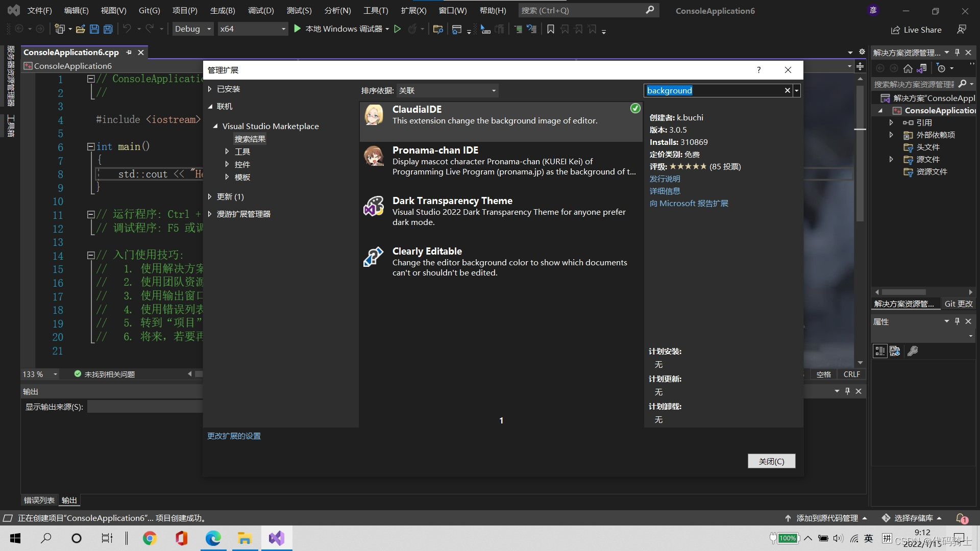
Task: Click the Close button in extensions dialog
Action: [771, 461]
